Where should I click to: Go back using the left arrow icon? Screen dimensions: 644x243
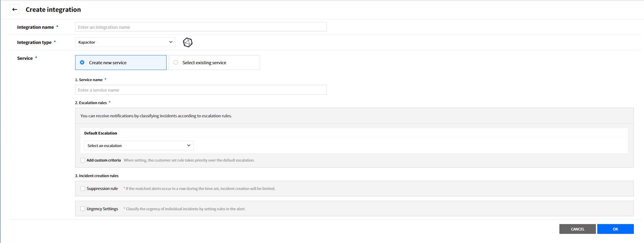pos(15,9)
